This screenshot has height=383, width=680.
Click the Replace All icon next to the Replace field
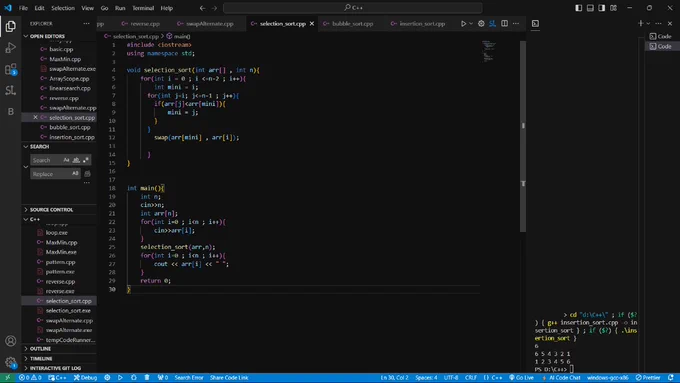87,174
